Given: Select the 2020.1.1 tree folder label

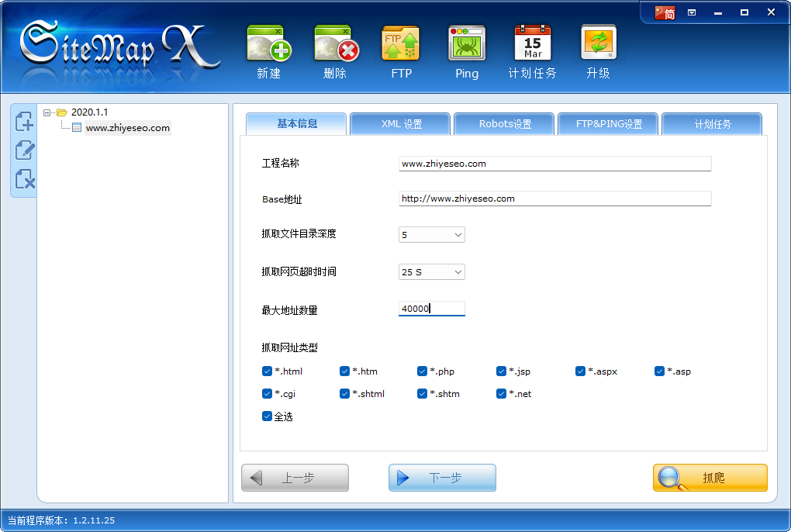Looking at the screenshot, I should tap(89, 112).
